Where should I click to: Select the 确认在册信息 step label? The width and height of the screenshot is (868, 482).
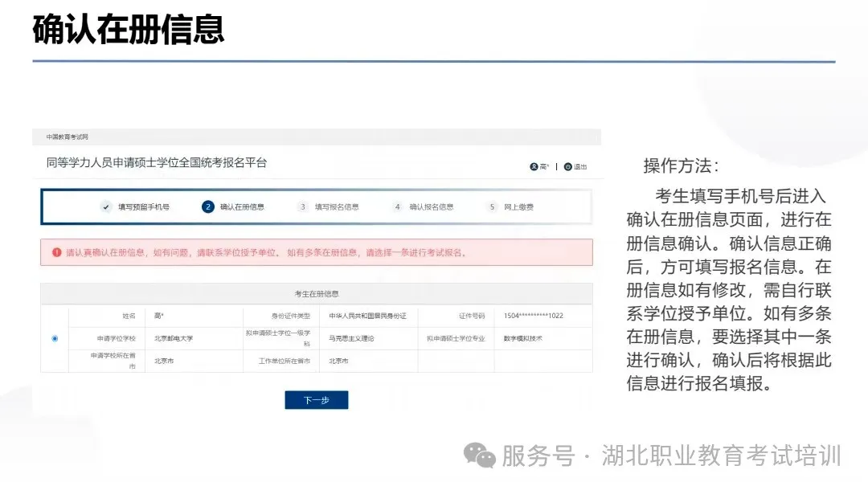(x=242, y=207)
